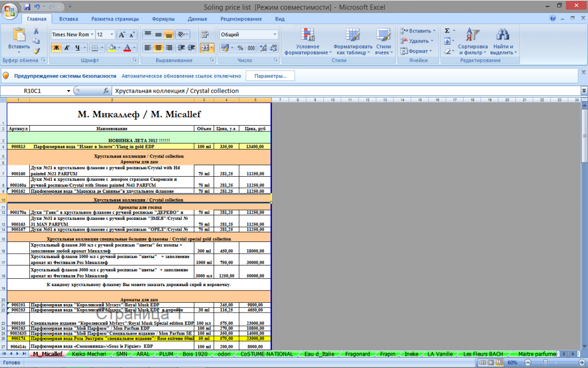The width and height of the screenshot is (588, 368).
Task: Click the decrease indent icon
Action: pyautogui.click(x=180, y=48)
